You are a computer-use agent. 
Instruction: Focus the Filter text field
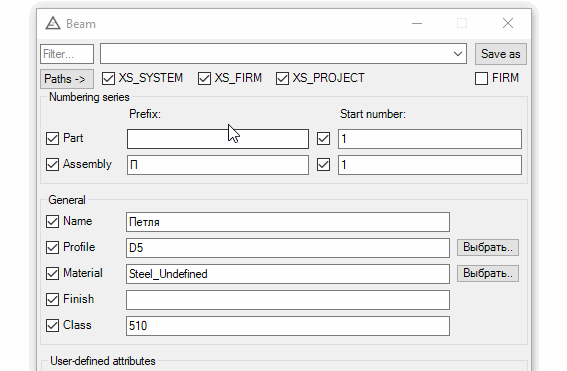[x=67, y=54]
